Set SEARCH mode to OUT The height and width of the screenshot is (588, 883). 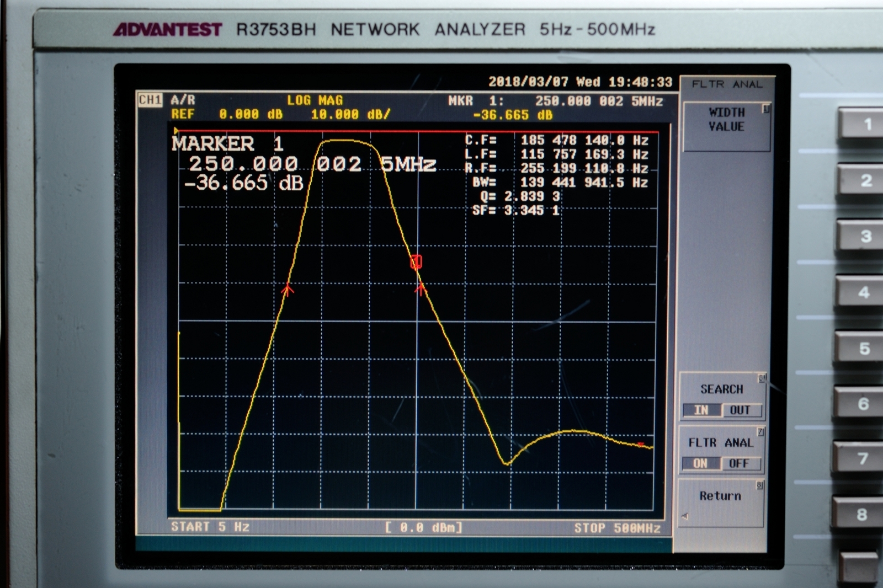point(740,410)
